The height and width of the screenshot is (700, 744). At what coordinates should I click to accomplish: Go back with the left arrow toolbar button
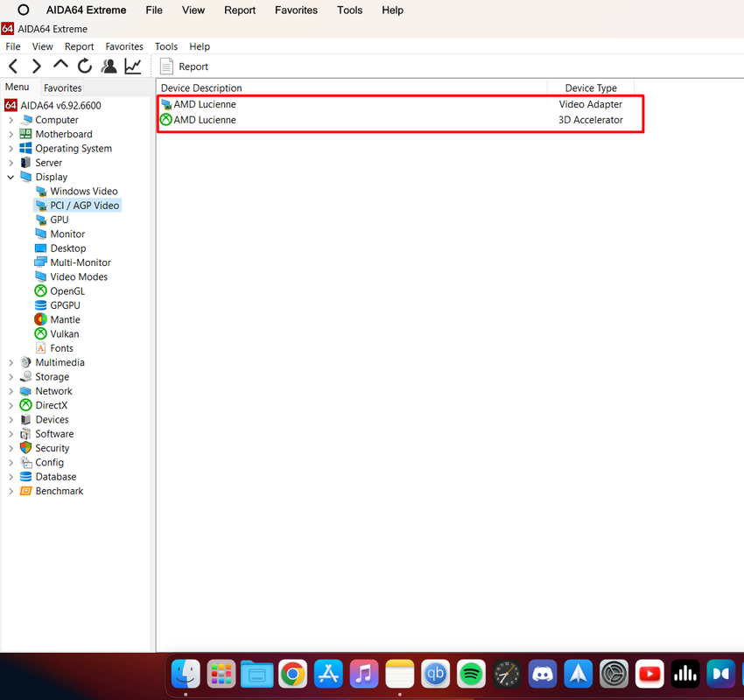pos(13,66)
